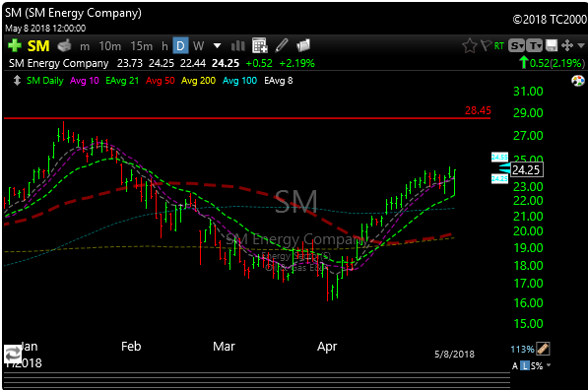Select the 'A' arithmetic scale option
Screen dimensions: 588x390
click(515, 366)
